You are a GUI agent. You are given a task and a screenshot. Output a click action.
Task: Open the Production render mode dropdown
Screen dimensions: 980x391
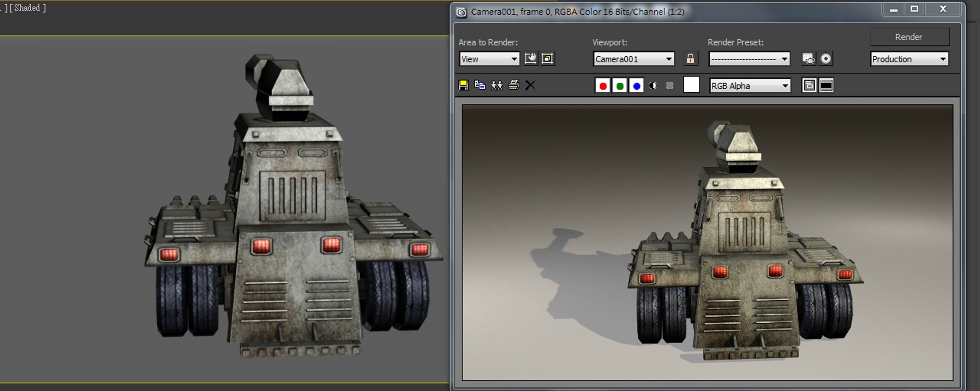(x=909, y=59)
